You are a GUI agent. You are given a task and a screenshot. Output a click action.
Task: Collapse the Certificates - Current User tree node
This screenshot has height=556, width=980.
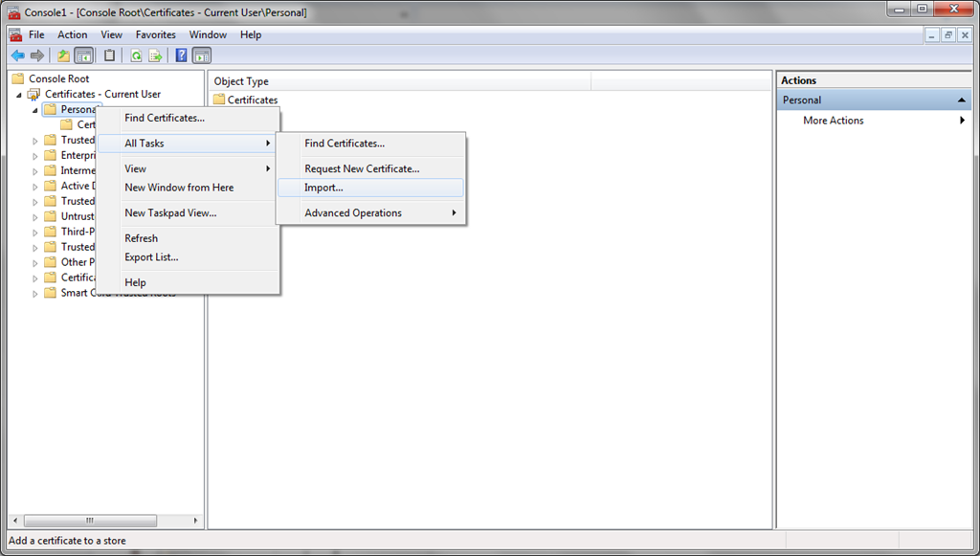coord(19,95)
